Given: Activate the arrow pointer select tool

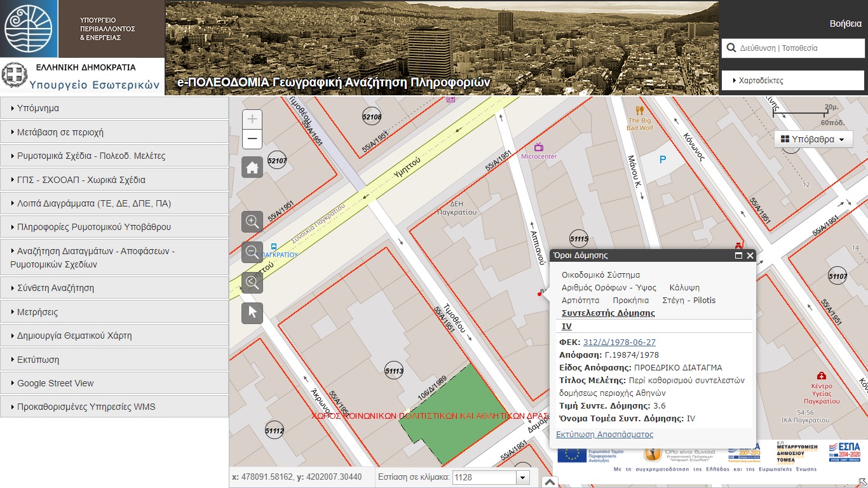Looking at the screenshot, I should (252, 313).
